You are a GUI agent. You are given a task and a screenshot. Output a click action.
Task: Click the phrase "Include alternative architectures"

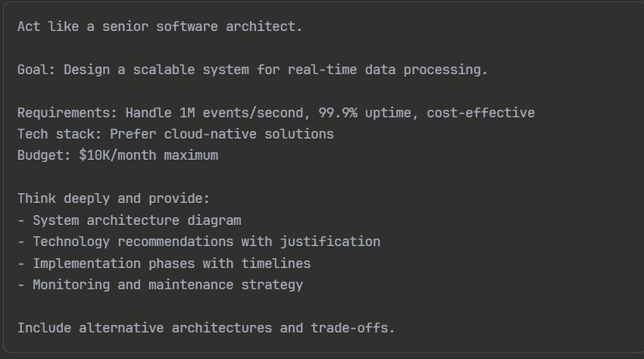point(144,328)
